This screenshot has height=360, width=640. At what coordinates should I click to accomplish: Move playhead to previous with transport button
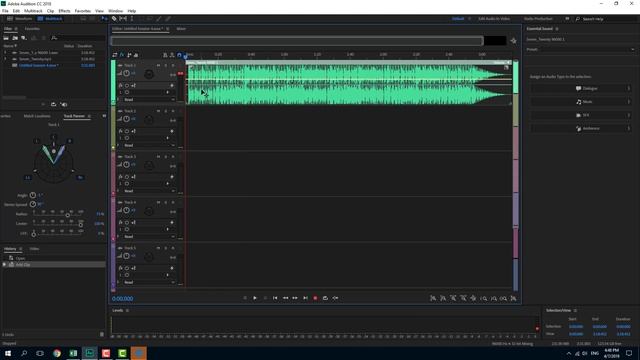275,298
